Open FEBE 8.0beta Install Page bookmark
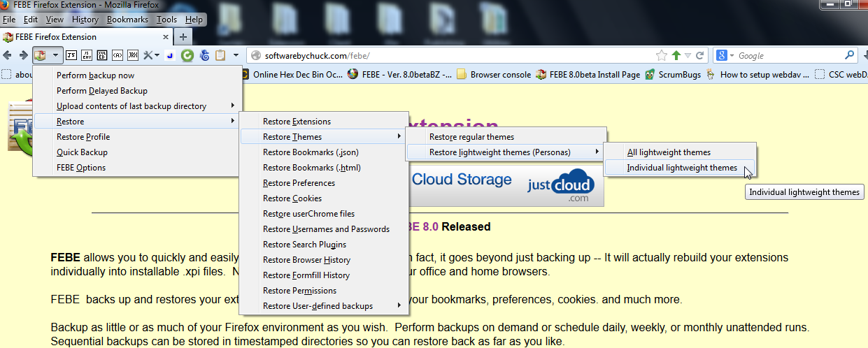The height and width of the screenshot is (348, 868). 588,74
